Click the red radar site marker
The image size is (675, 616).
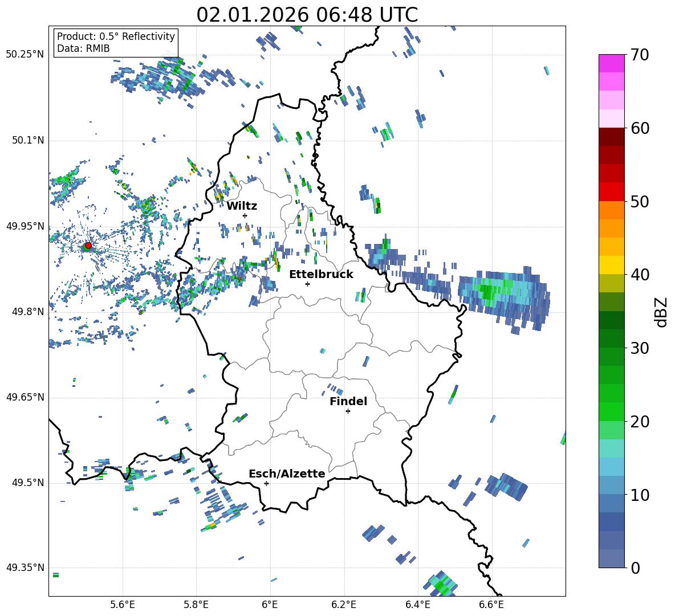pyautogui.click(x=88, y=246)
